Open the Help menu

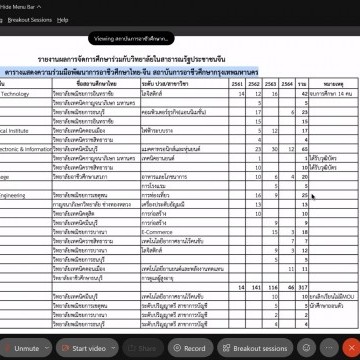(x=62, y=20)
